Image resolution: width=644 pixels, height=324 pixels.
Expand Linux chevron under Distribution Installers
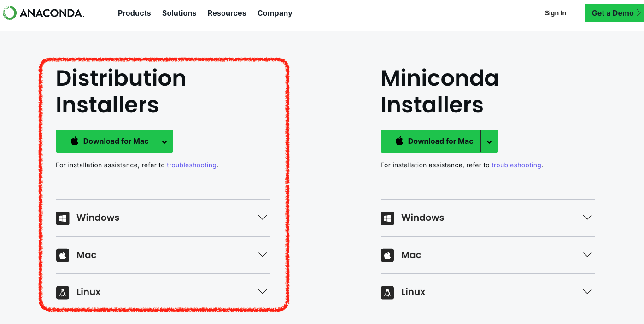(263, 291)
